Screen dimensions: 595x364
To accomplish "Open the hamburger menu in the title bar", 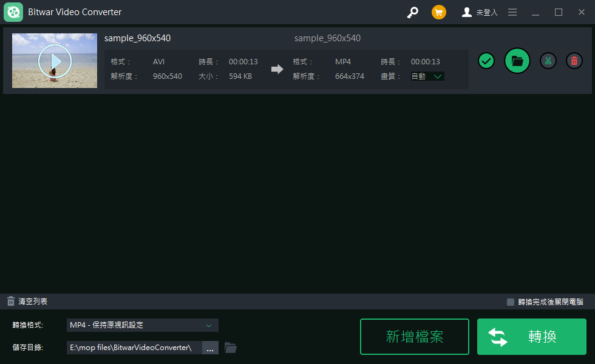I will (512, 13).
